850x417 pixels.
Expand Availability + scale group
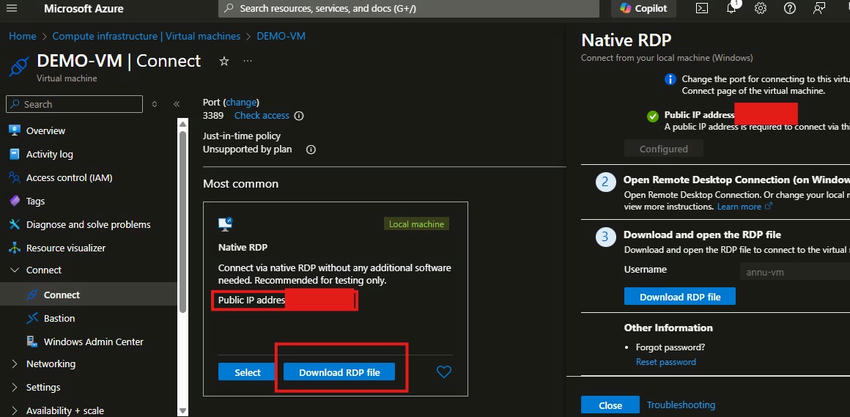pos(15,410)
